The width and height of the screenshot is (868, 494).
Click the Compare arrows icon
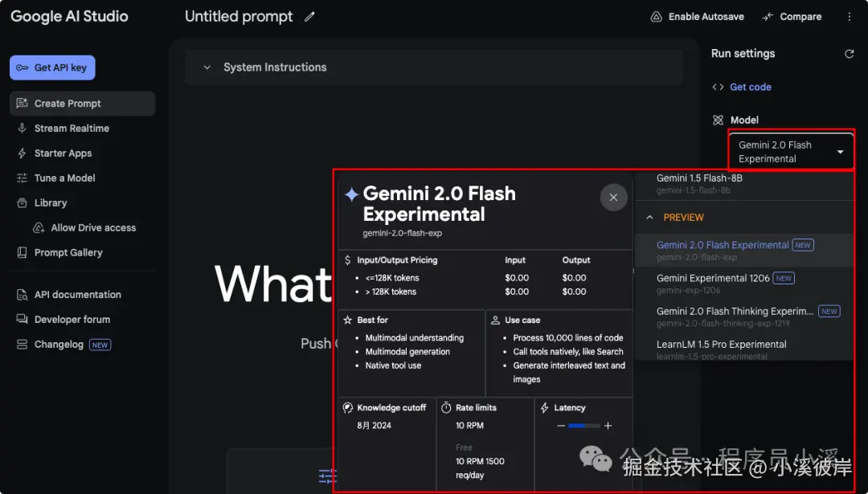(768, 17)
